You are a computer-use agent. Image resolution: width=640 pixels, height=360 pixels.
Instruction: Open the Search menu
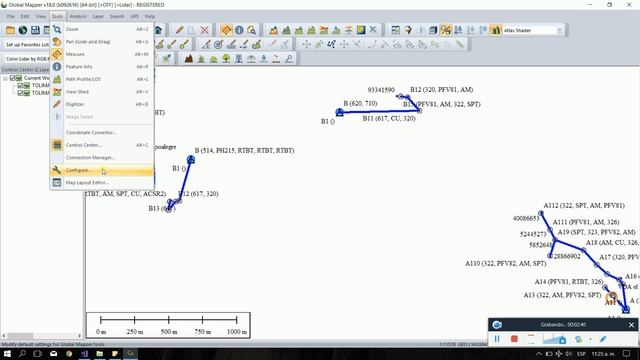point(117,16)
